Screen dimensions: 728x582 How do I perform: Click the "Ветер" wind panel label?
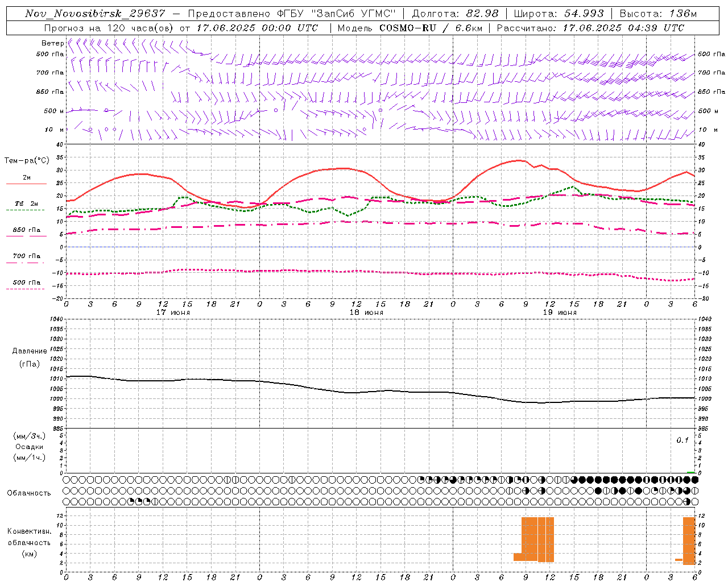pos(53,43)
